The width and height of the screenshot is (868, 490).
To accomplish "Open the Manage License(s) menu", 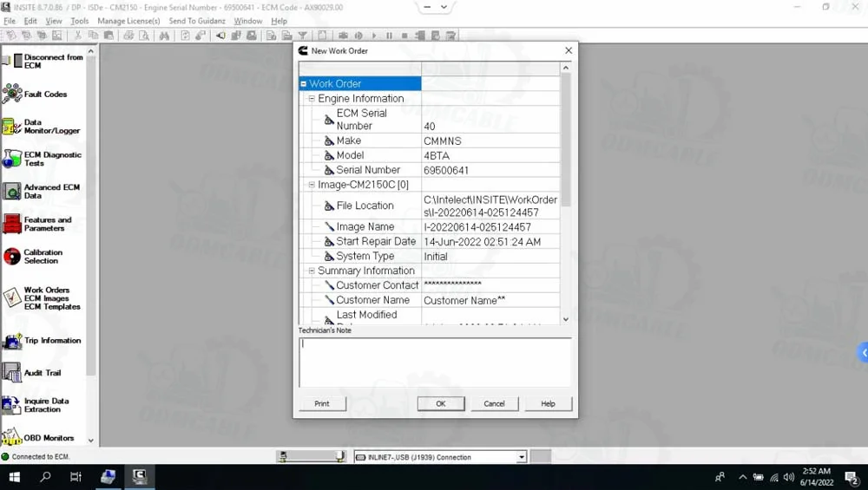I will pyautogui.click(x=128, y=21).
